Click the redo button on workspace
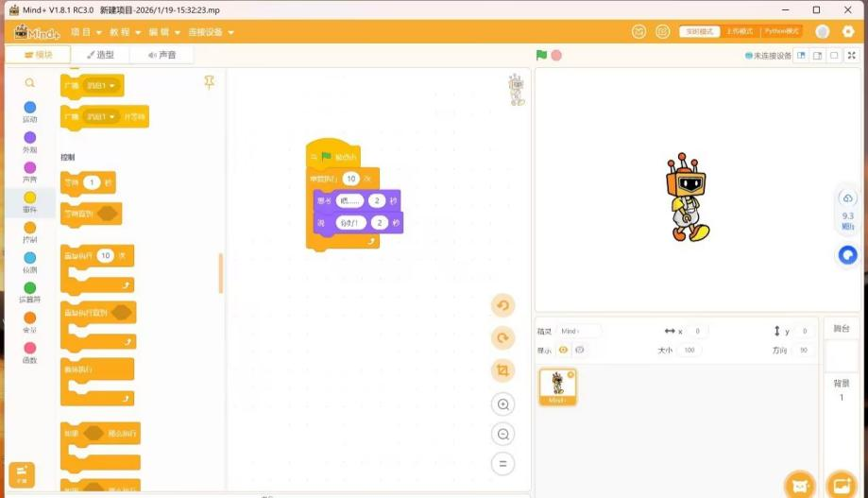868x498 pixels. 503,337
